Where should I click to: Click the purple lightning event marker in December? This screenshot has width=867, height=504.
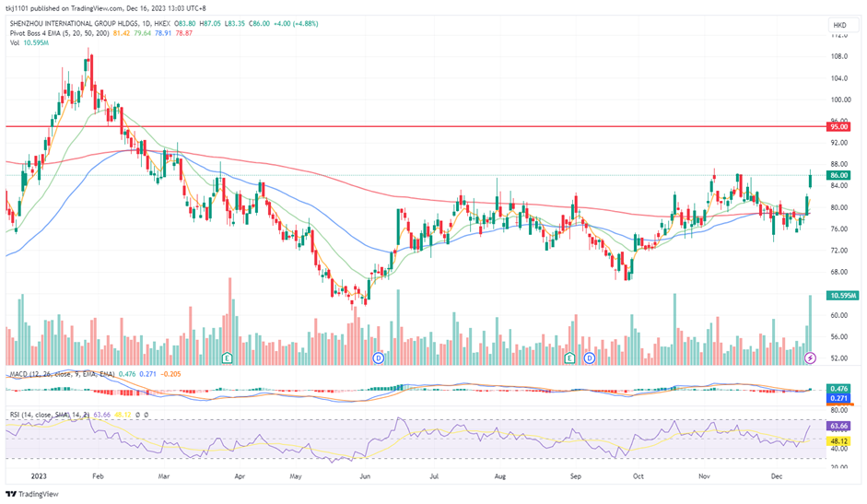(810, 357)
